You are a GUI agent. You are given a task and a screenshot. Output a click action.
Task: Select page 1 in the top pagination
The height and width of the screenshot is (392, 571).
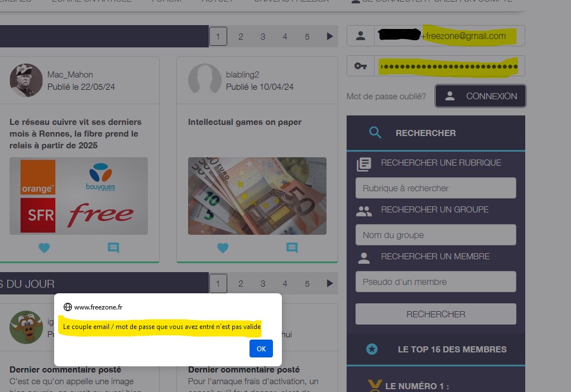(x=218, y=36)
